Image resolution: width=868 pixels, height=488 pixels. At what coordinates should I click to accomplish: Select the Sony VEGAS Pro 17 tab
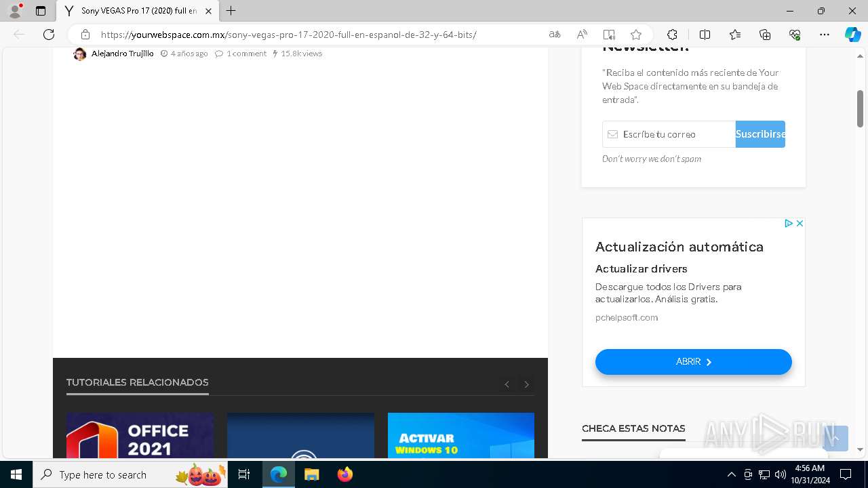[138, 11]
